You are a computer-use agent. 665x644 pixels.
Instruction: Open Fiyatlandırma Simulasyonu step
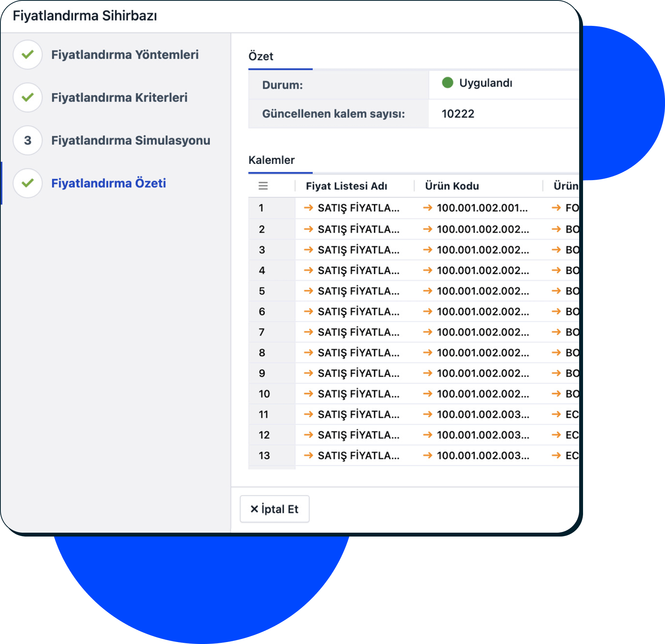click(130, 140)
